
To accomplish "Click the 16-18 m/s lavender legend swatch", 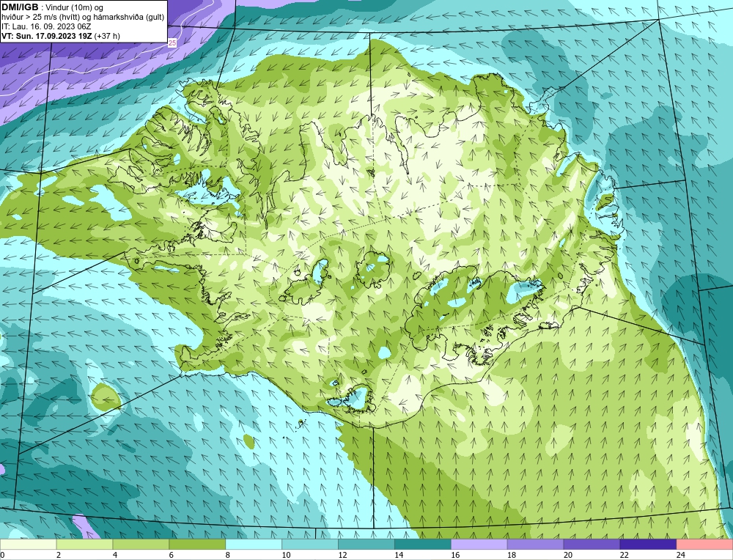I will (x=479, y=545).
